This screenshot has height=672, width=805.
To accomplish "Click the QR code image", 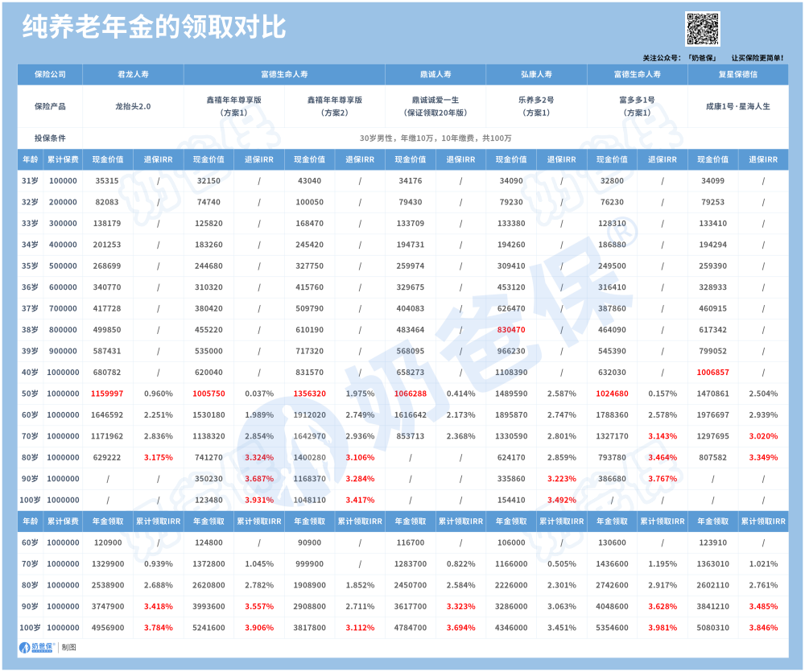I will tap(702, 29).
